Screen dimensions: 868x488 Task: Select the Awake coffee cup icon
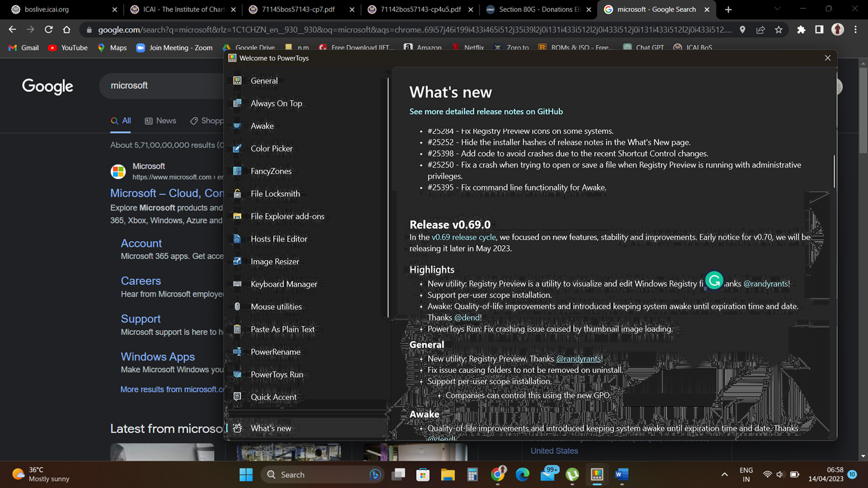237,126
